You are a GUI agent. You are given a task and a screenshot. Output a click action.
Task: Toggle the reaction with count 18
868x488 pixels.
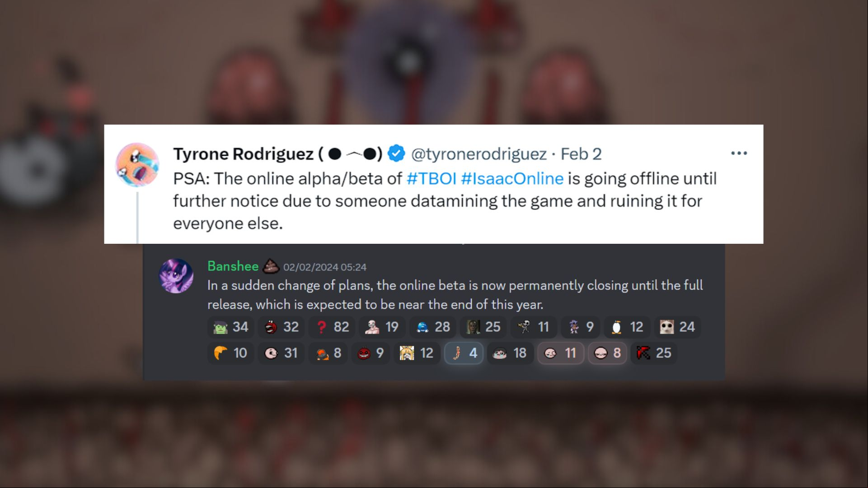click(510, 353)
